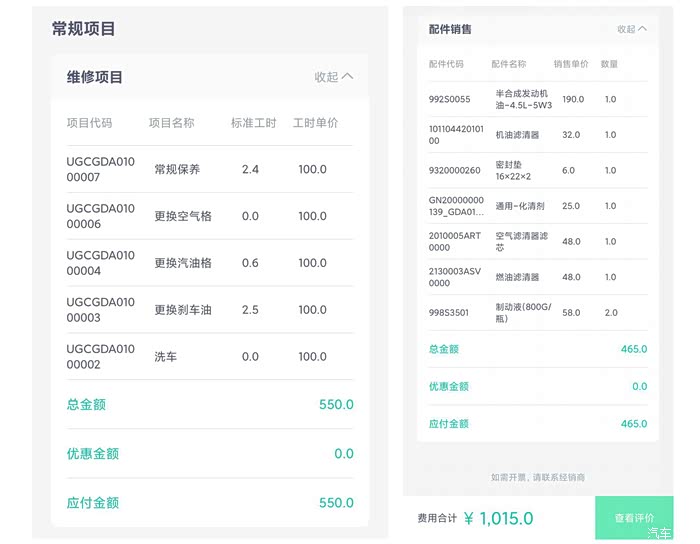
Task: Click the 制动液(800G/瓶) part row
Action: (537, 313)
